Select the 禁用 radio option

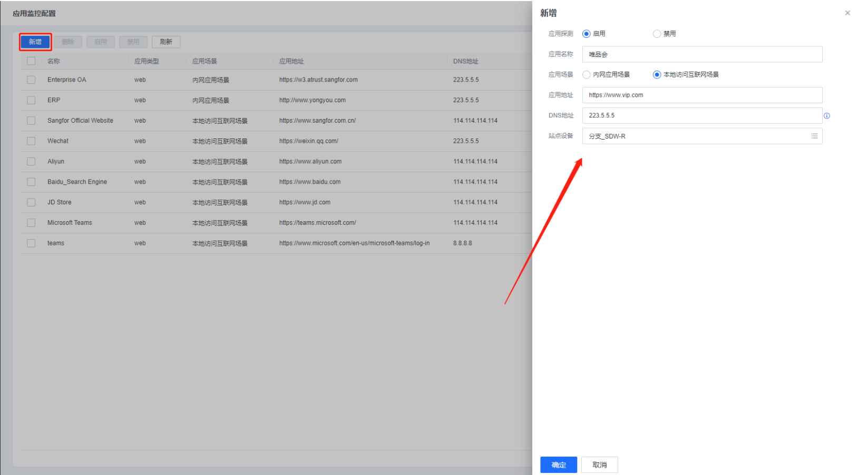(657, 34)
